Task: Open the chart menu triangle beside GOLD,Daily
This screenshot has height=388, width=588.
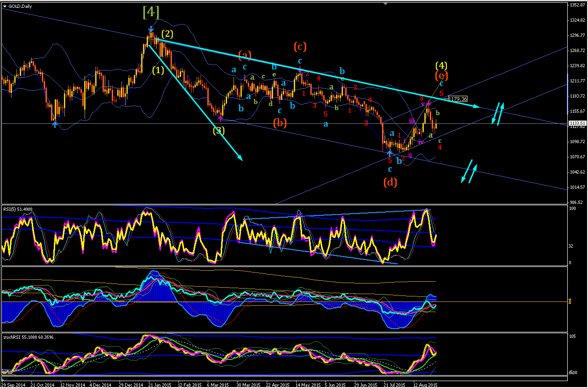Action: [5, 6]
